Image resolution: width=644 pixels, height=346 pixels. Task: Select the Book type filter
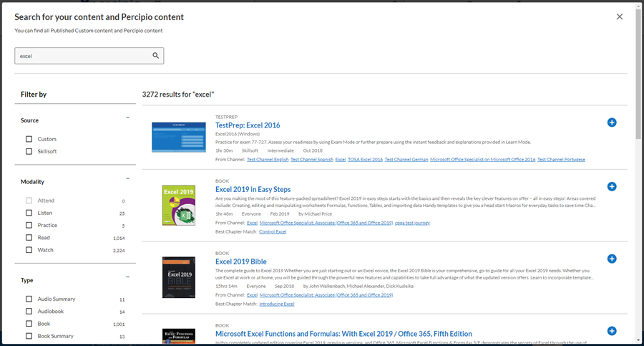pyautogui.click(x=29, y=324)
